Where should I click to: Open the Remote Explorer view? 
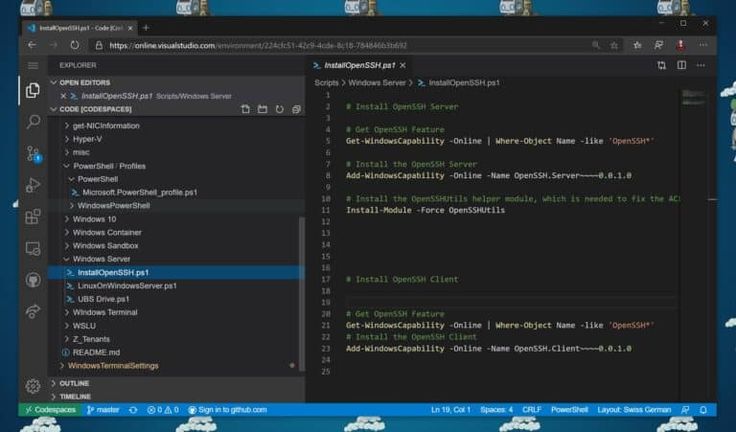[x=32, y=248]
